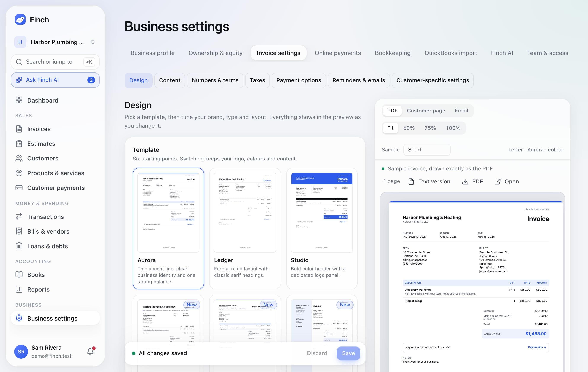Click the Search or jump to field
The height and width of the screenshot is (372, 588).
click(x=55, y=62)
